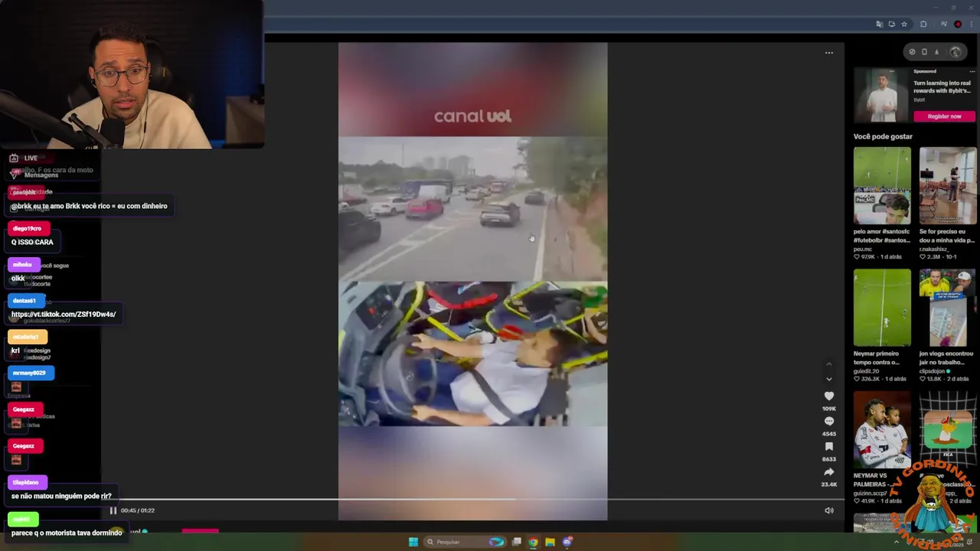Click the LIVE indicator in the overlay
Viewport: 980px width, 551px height.
pyautogui.click(x=31, y=158)
